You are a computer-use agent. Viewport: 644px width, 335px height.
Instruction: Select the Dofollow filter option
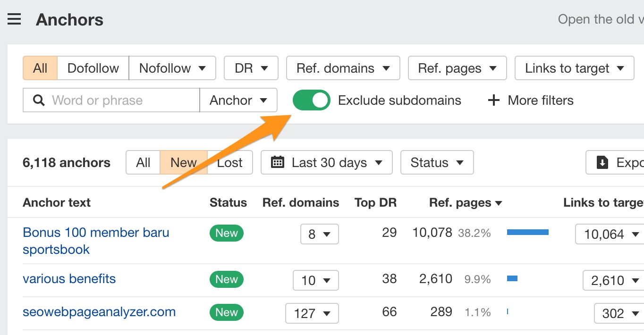[x=93, y=68]
